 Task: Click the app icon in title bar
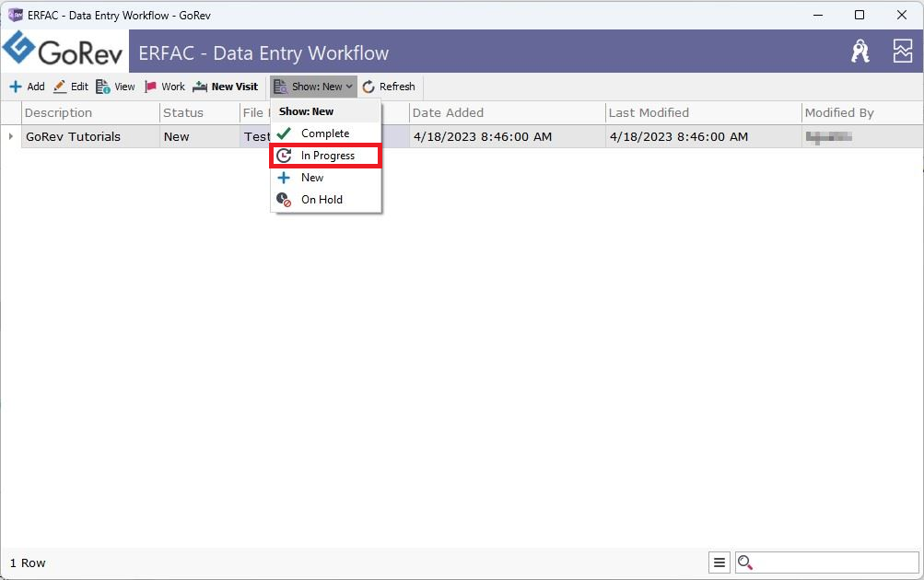pos(16,15)
